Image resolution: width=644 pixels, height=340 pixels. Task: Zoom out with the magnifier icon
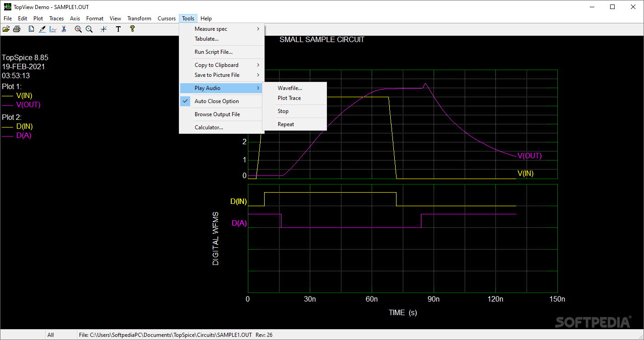click(x=89, y=29)
